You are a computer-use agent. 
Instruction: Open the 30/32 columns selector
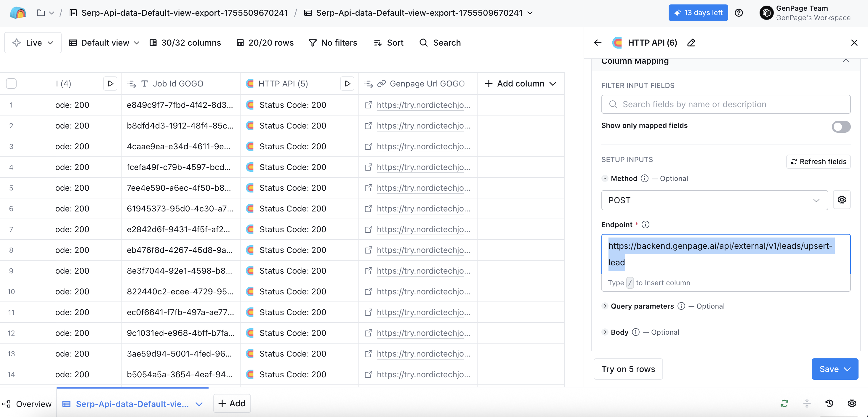pyautogui.click(x=185, y=43)
